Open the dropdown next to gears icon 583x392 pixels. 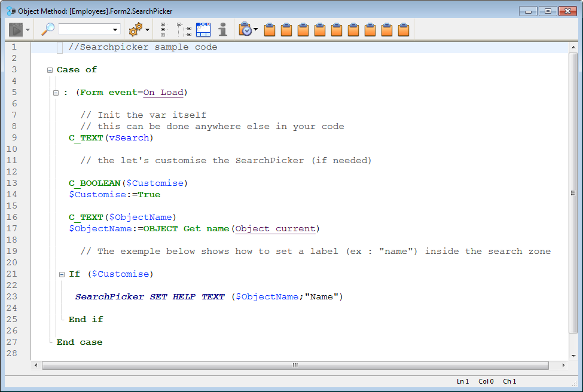(148, 30)
